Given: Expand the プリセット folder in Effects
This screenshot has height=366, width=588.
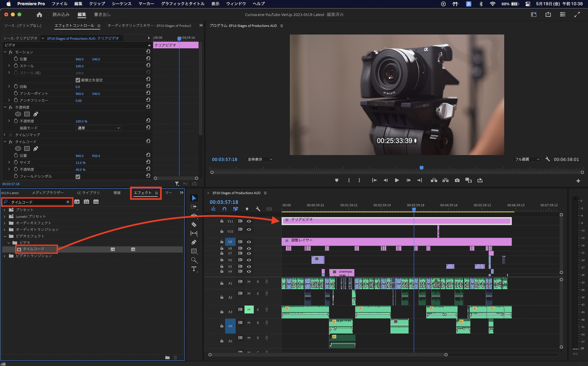Looking at the screenshot, I should coord(4,210).
